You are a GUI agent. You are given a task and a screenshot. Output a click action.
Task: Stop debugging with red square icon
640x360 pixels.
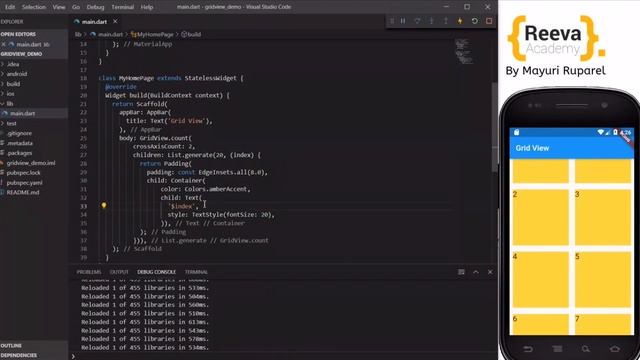(489, 21)
